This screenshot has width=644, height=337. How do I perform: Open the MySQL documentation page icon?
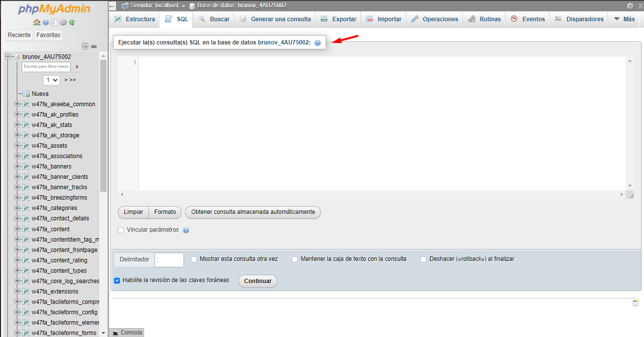pyautogui.click(x=54, y=22)
